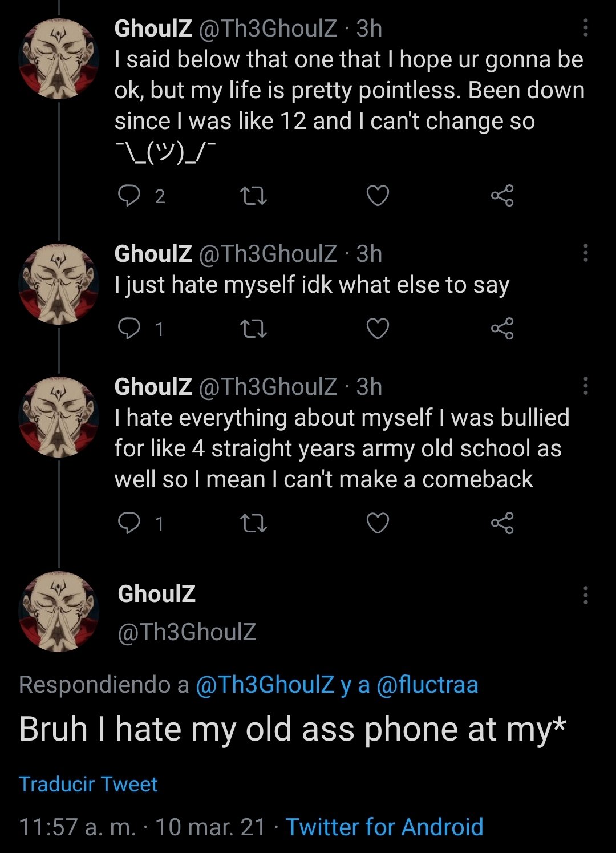The width and height of the screenshot is (616, 853).
Task: Open more options on the main tweet
Action: (585, 595)
